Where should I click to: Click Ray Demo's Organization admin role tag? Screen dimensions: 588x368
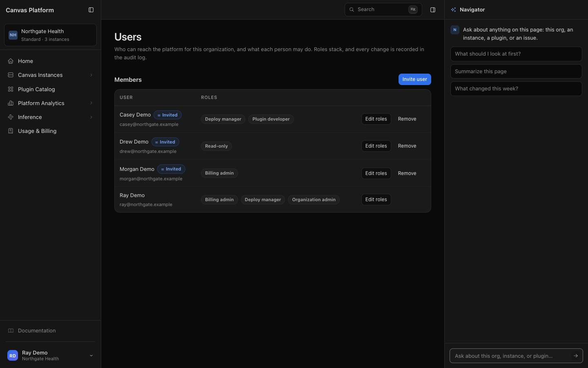(314, 200)
